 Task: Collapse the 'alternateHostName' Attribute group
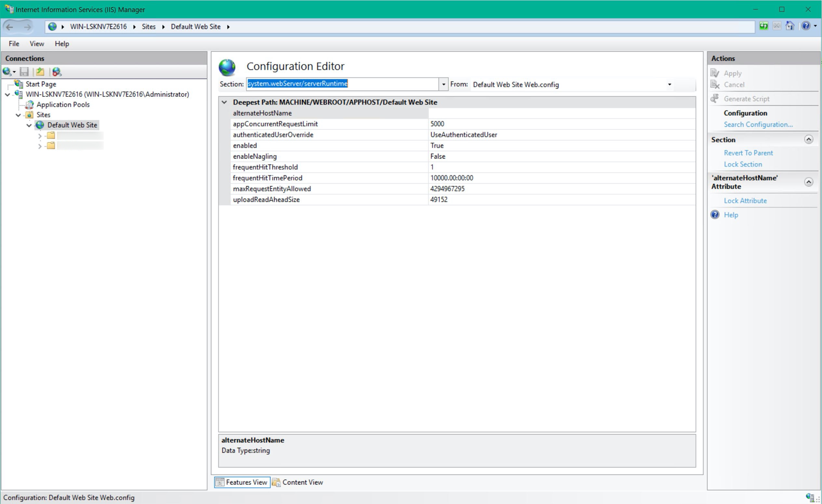(x=809, y=182)
